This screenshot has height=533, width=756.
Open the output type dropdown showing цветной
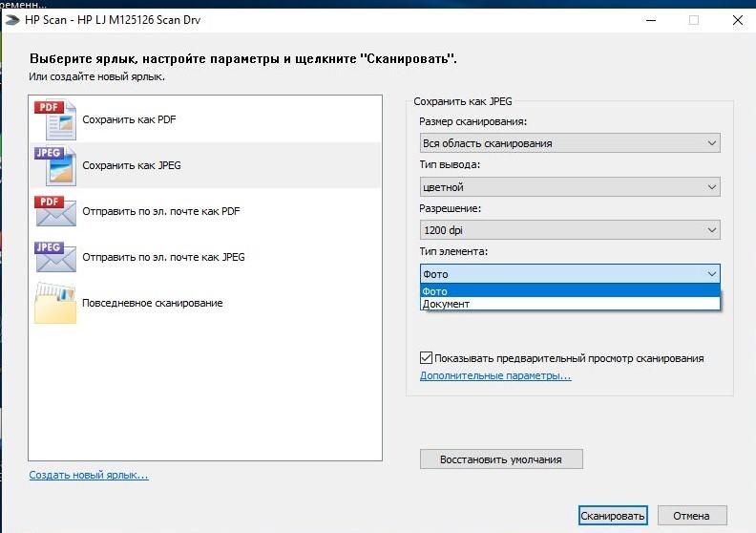tap(570, 187)
